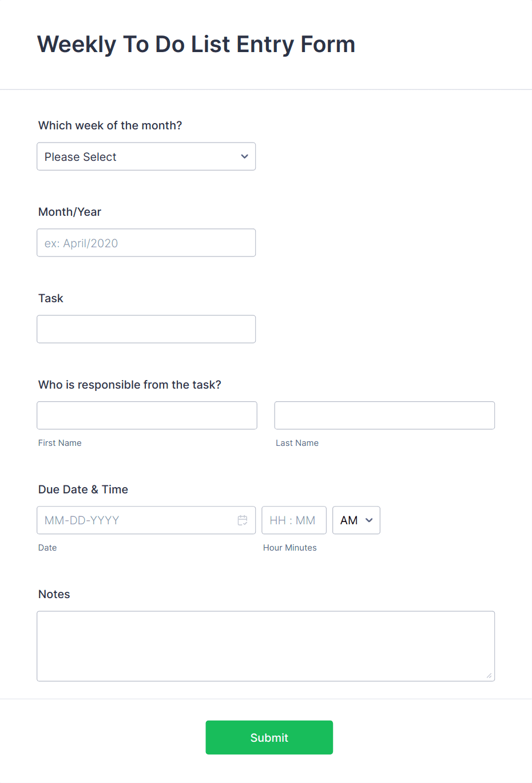Expand the AM time period selector
The image size is (532, 783).
(356, 520)
